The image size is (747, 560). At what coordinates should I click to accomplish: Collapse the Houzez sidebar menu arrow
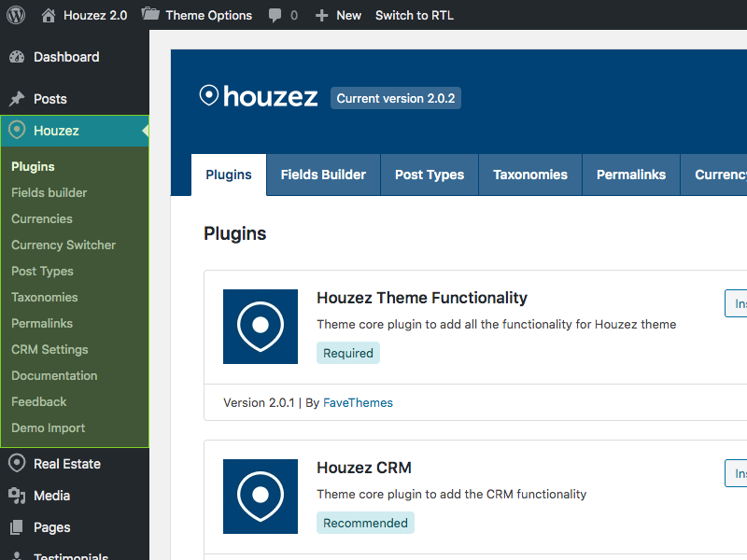146,131
